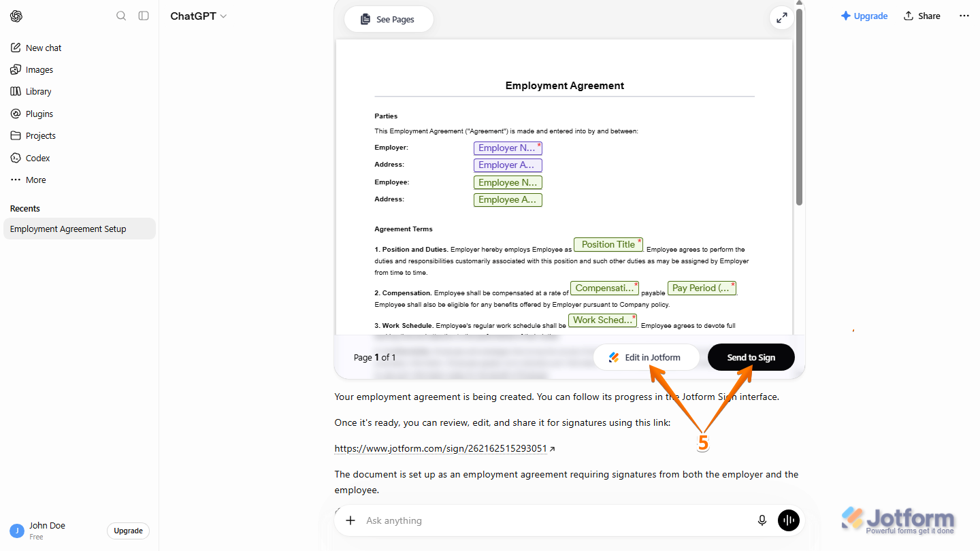Click the Send to Sign button
Viewport: 980px width, 551px height.
751,357
